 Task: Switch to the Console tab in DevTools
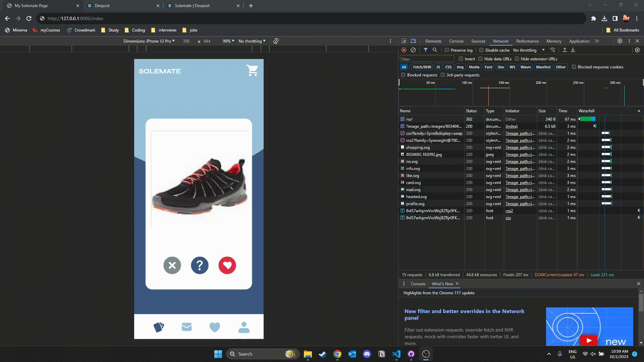point(456,41)
